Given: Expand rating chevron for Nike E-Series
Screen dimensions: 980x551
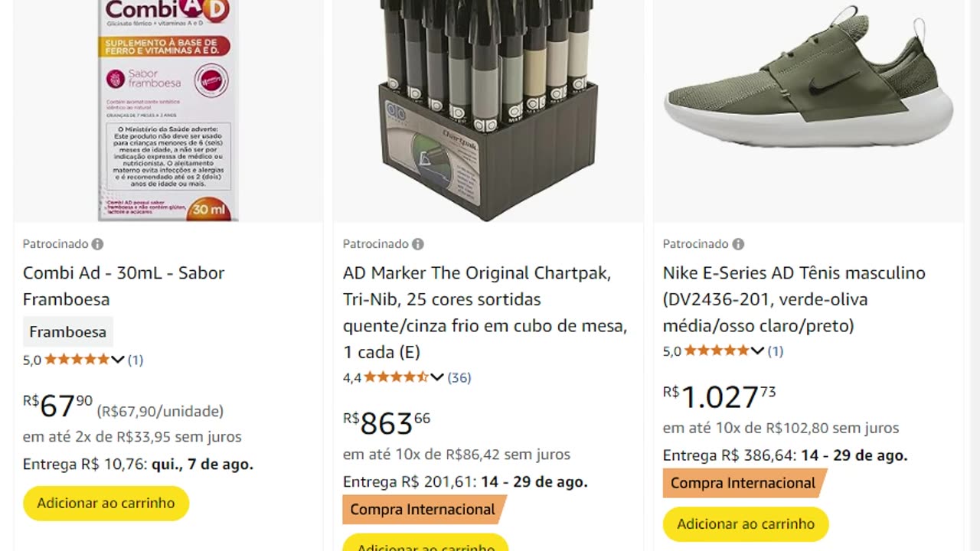Looking at the screenshot, I should pyautogui.click(x=757, y=351).
